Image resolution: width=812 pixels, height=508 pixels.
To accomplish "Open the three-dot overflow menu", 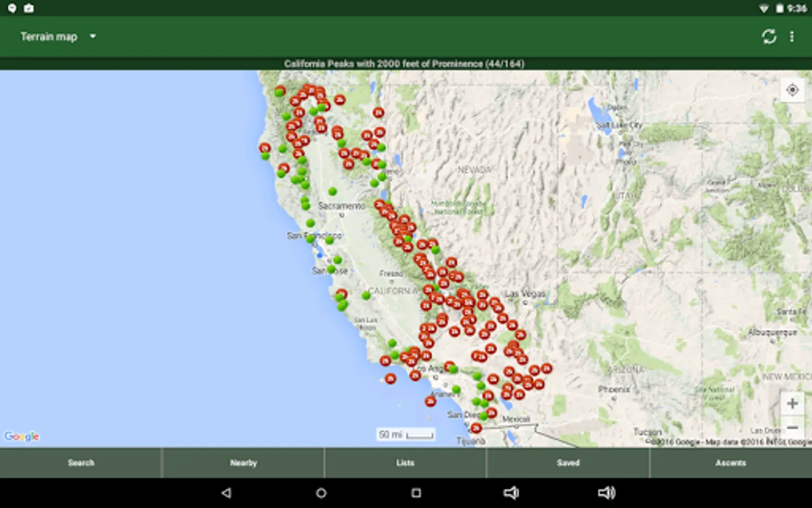I will coord(792,37).
